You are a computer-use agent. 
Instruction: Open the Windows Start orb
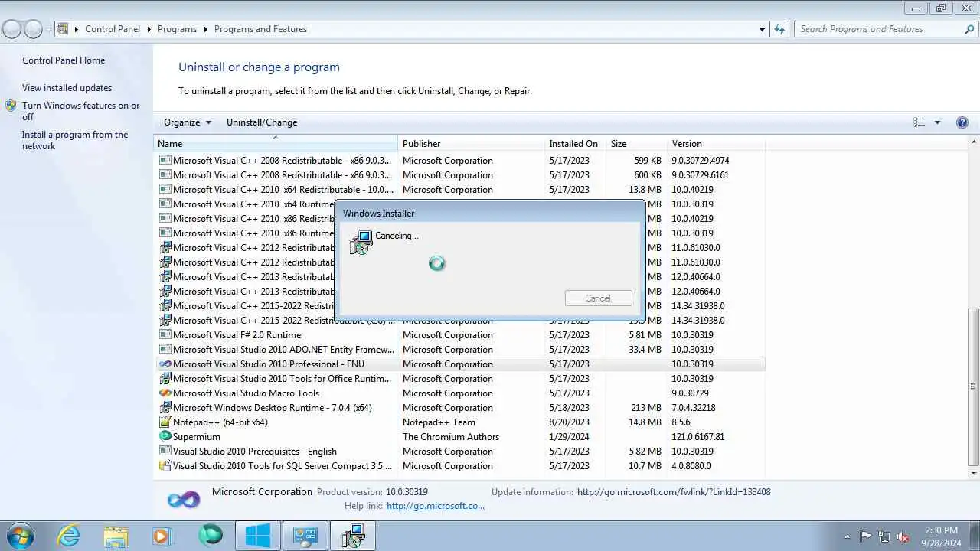(19, 536)
